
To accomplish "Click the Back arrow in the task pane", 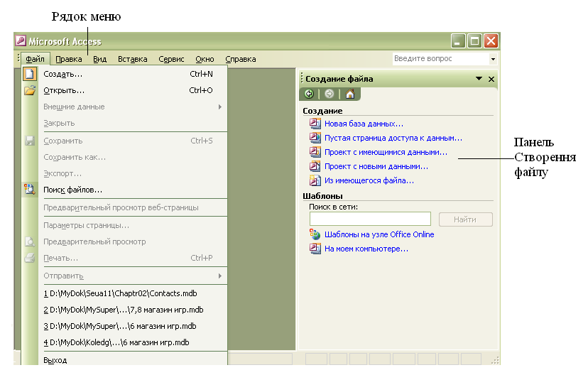I will coord(309,94).
